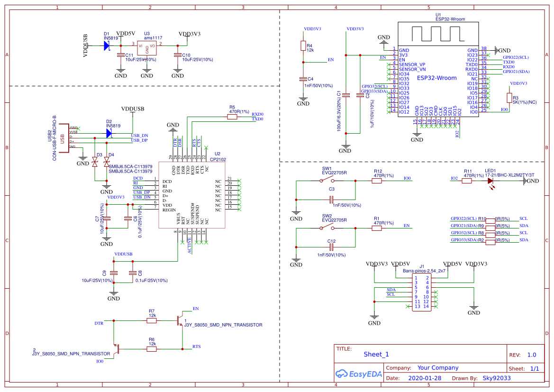Select the R1 470R resistor symbol
Image resolution: width=554 pixels, height=392 pixels.
[377, 228]
